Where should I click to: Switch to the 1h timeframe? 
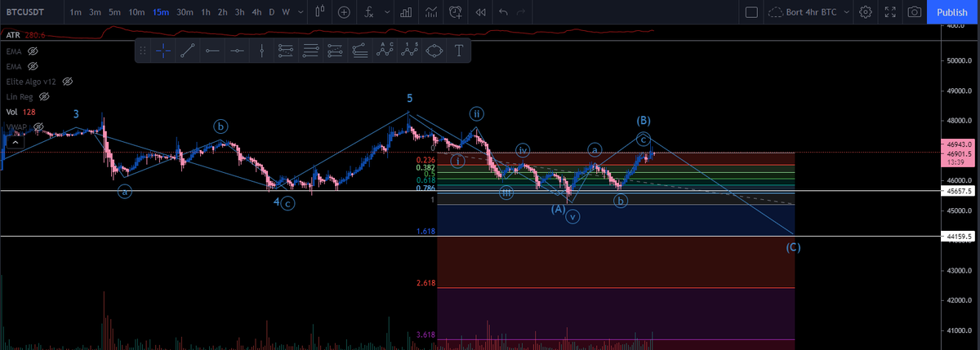(206, 12)
